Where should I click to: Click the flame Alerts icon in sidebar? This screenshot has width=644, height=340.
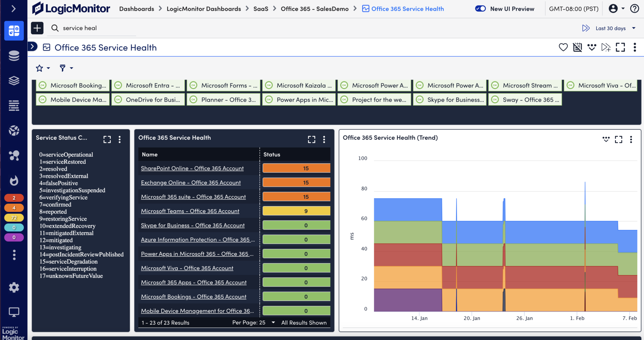[x=14, y=181]
